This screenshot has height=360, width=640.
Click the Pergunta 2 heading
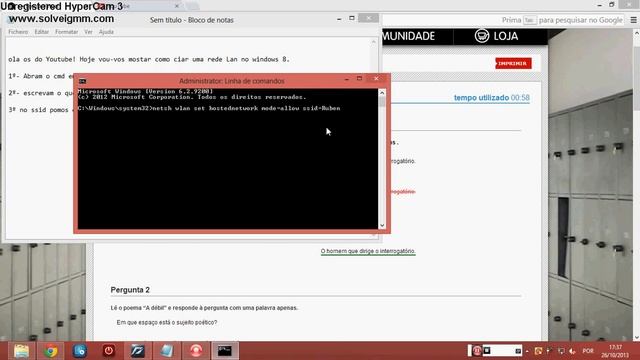click(130, 290)
